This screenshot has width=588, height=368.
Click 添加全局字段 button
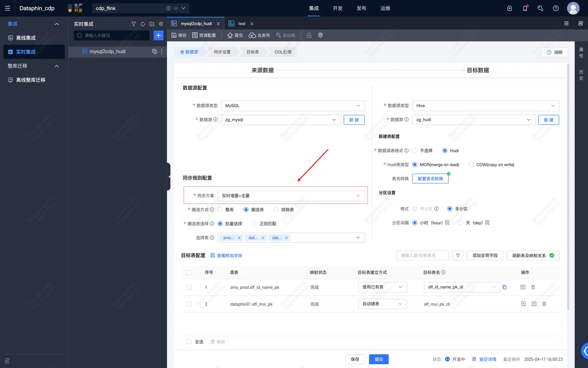pos(485,255)
